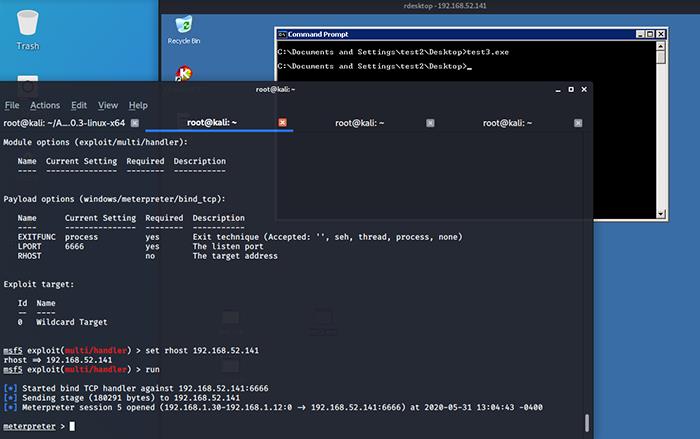700x439 pixels.
Task: Close the root@kali terminal window
Action: (584, 90)
